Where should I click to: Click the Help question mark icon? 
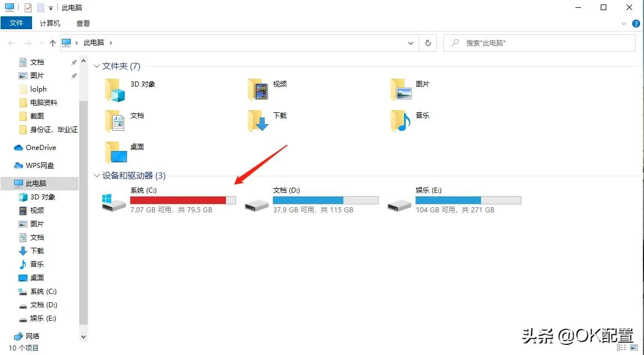636,24
